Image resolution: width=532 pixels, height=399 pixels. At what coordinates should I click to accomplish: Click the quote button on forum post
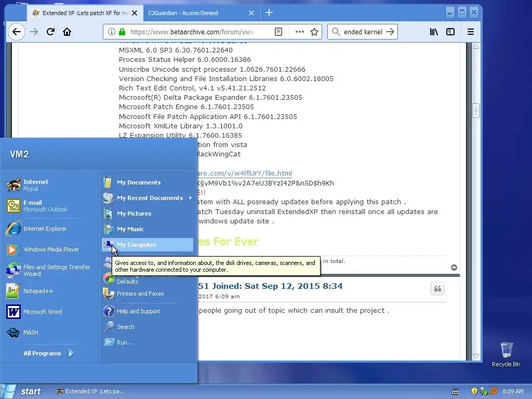tap(437, 289)
